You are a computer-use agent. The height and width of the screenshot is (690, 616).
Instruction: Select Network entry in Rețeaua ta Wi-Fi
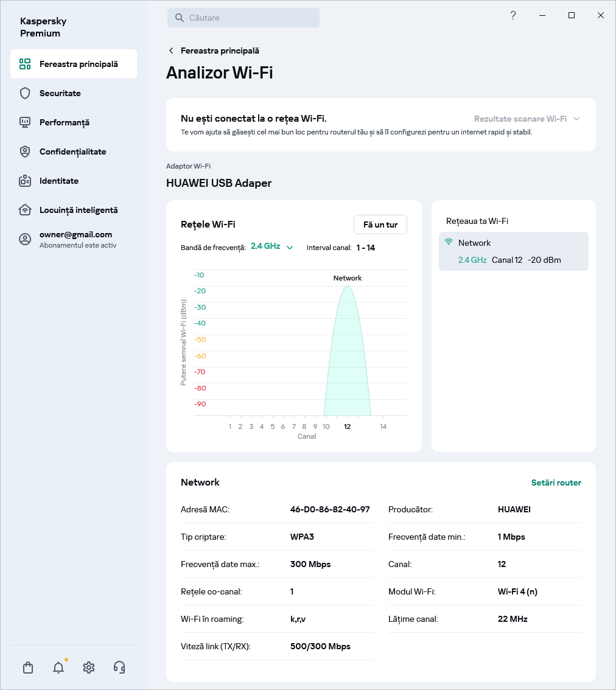pyautogui.click(x=513, y=251)
